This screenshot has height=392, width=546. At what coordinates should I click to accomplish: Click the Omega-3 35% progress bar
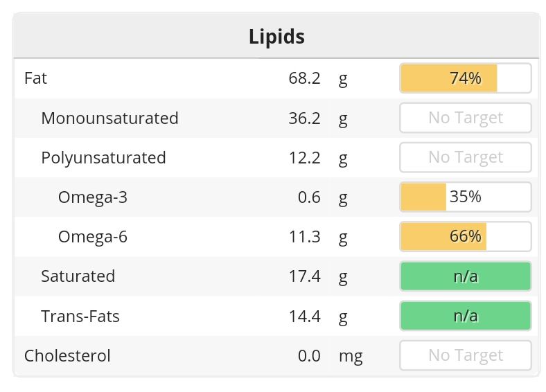click(x=465, y=197)
